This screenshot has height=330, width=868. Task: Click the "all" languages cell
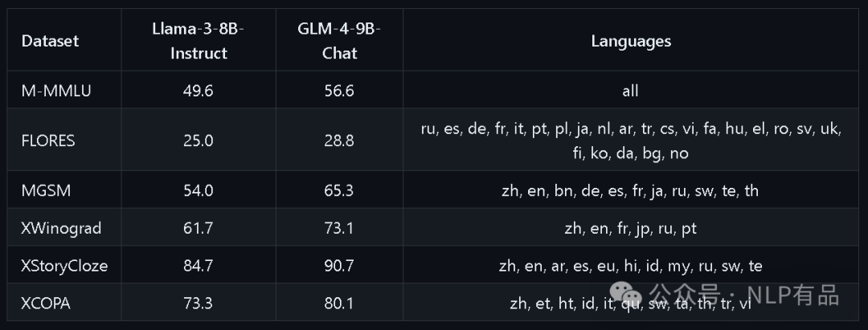click(x=630, y=91)
